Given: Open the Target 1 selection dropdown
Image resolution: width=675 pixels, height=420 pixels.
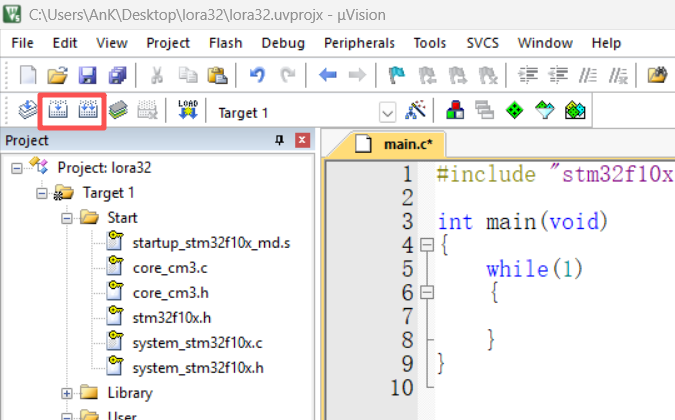Looking at the screenshot, I should (387, 113).
